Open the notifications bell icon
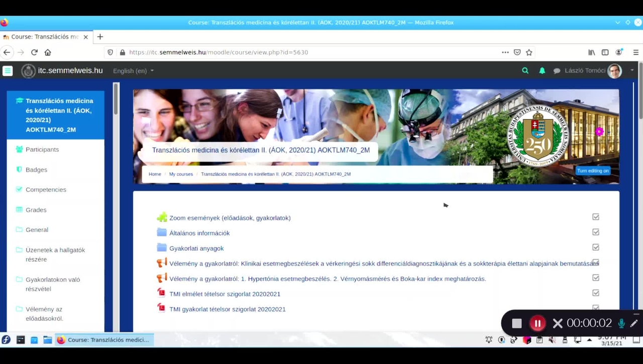 coord(542,71)
